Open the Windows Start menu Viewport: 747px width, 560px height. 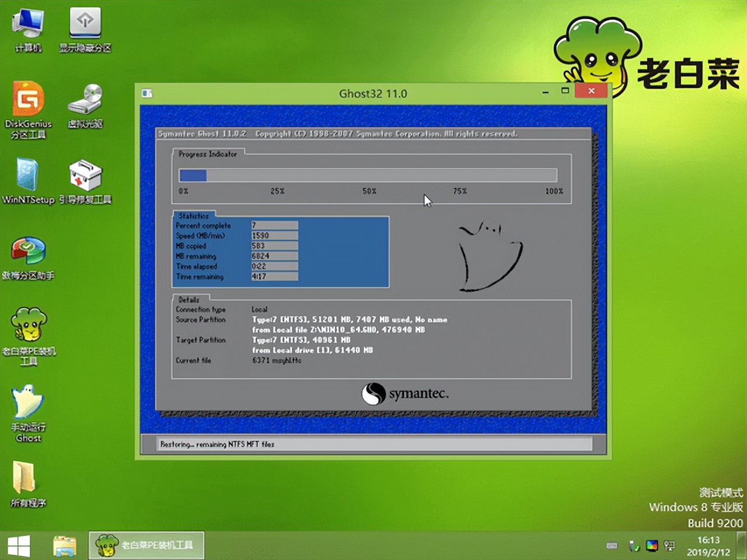point(19,545)
